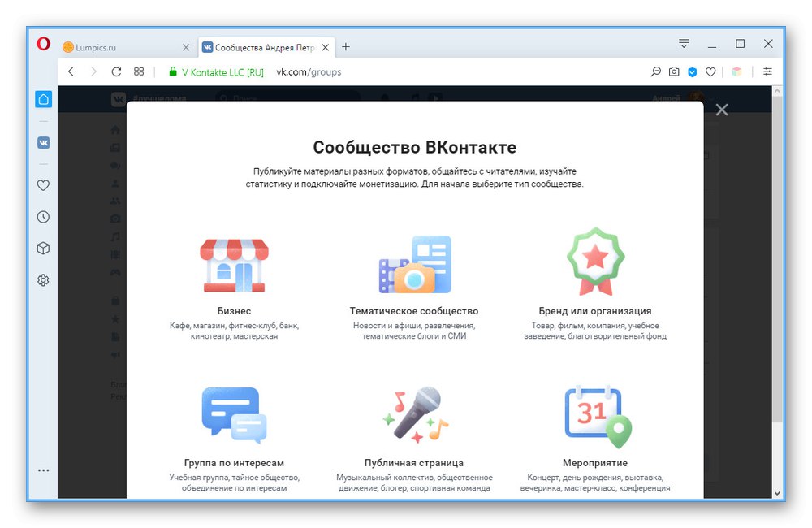Open extensions cube in Opera sidebar
812x528 pixels.
44,249
